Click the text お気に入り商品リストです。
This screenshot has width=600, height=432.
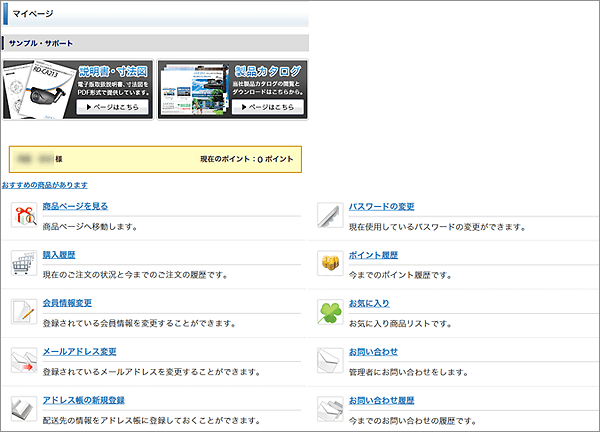point(400,324)
